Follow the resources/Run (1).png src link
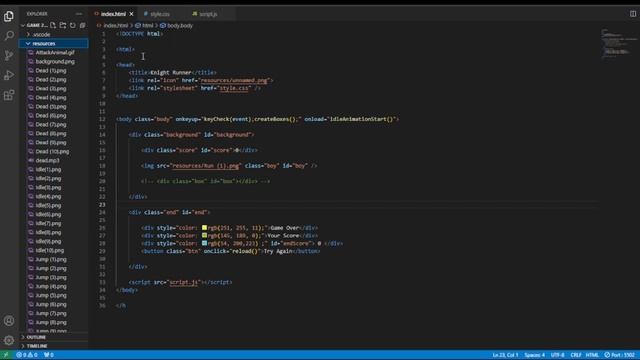This screenshot has width=640, height=360. pos(205,166)
